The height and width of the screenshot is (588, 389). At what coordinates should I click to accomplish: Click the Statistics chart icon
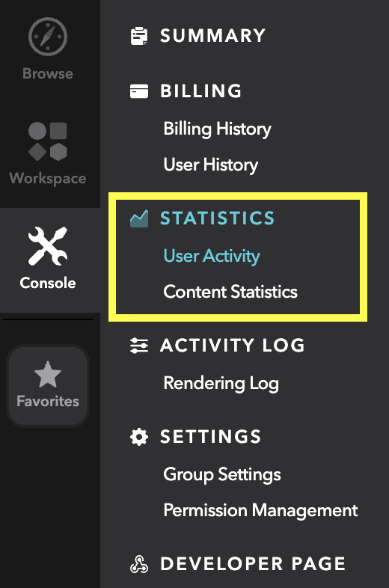[139, 218]
